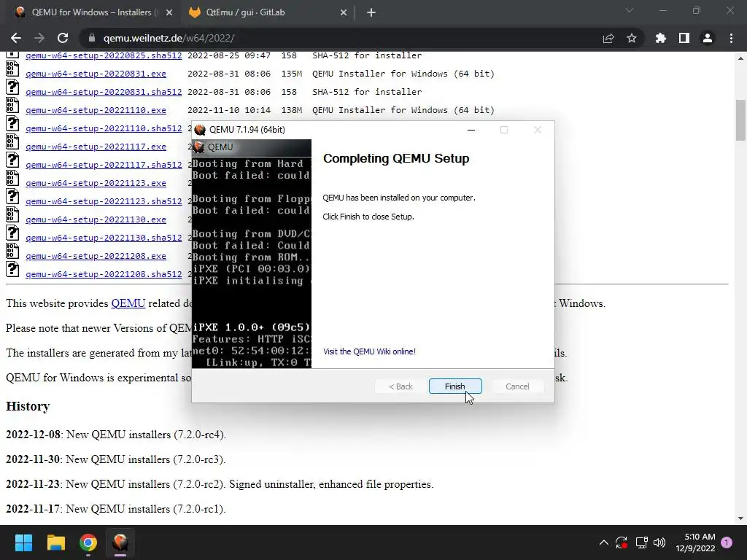Screen dimensions: 747x560
Task: Open the Windows Start menu
Action: point(23,542)
